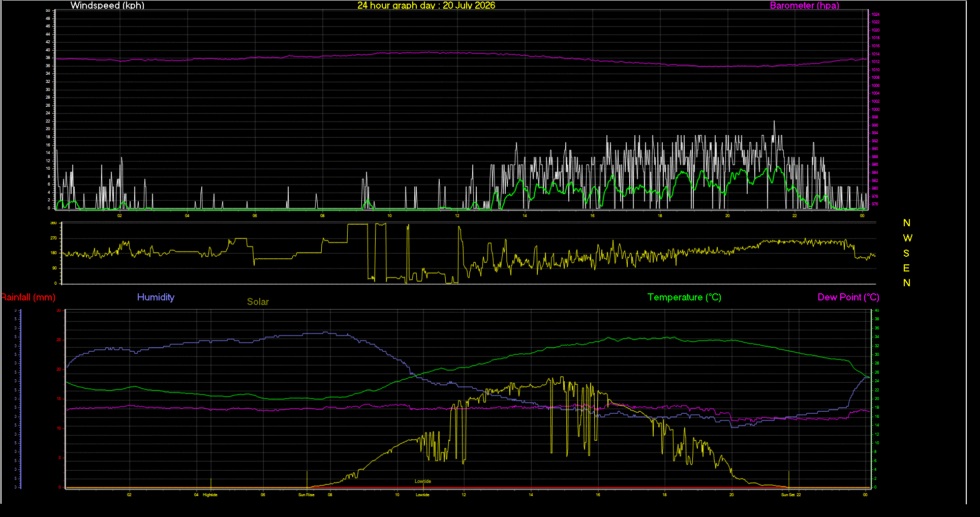Viewport: 980px width, 517px height.
Task: Click the 'Hightide' marker label
Action: (x=210, y=495)
